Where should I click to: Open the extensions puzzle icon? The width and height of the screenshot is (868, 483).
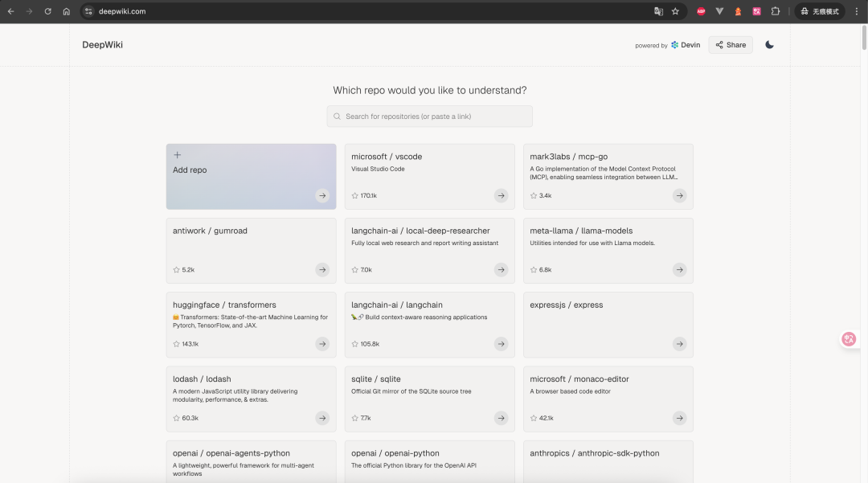[775, 11]
